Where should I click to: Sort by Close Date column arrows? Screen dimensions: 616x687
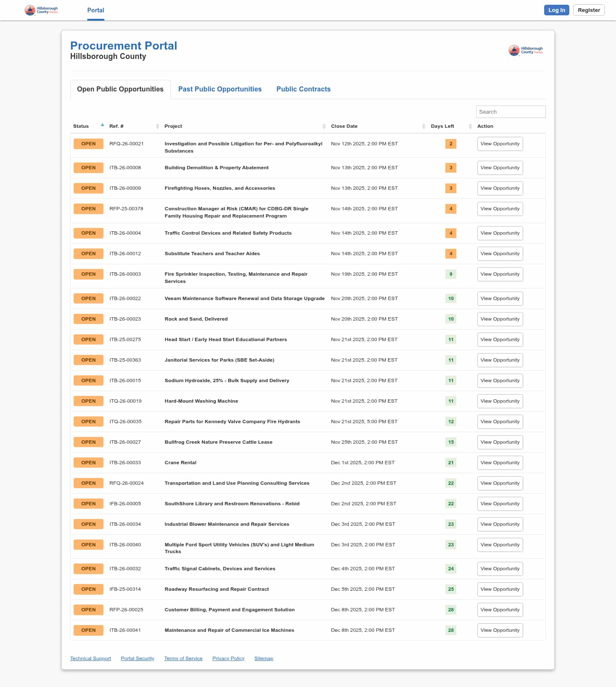pos(423,126)
